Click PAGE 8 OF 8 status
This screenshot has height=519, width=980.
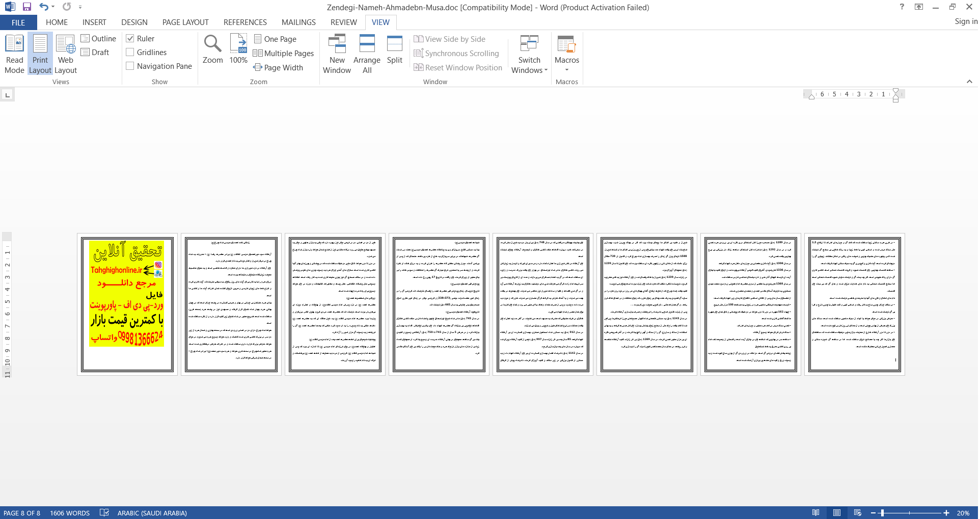tap(22, 513)
